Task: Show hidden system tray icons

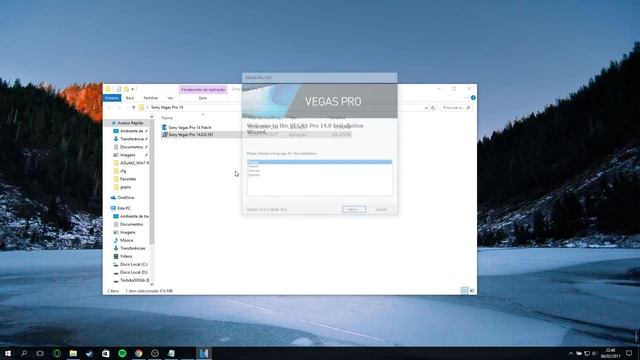Action: tap(571, 353)
